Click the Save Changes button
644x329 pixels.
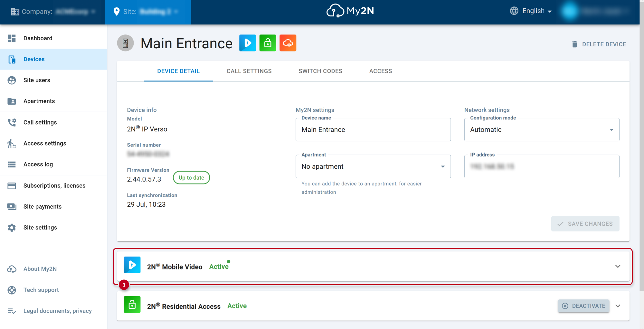(x=585, y=224)
